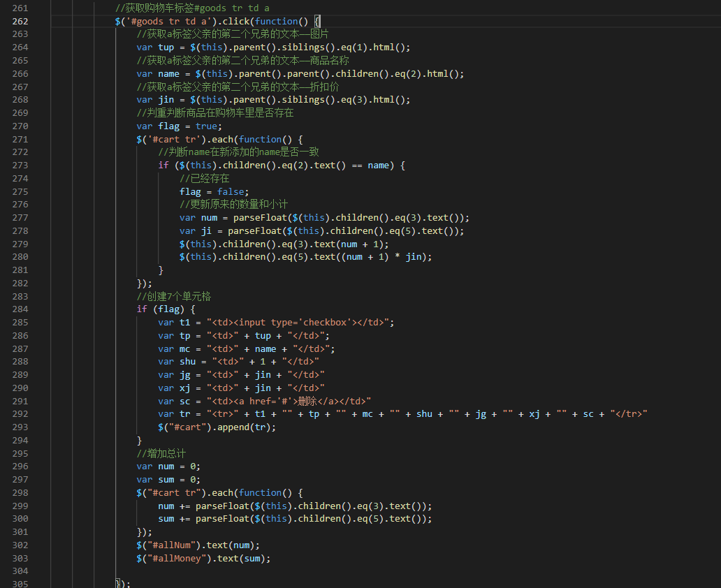
Task: Click line number 305 in the gutter
Action: coord(20,584)
